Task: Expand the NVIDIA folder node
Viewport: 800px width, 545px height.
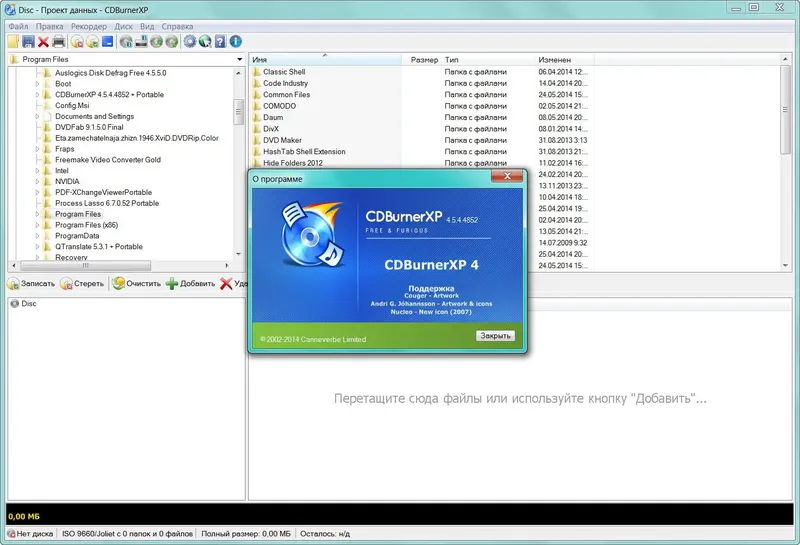Action: (37, 182)
